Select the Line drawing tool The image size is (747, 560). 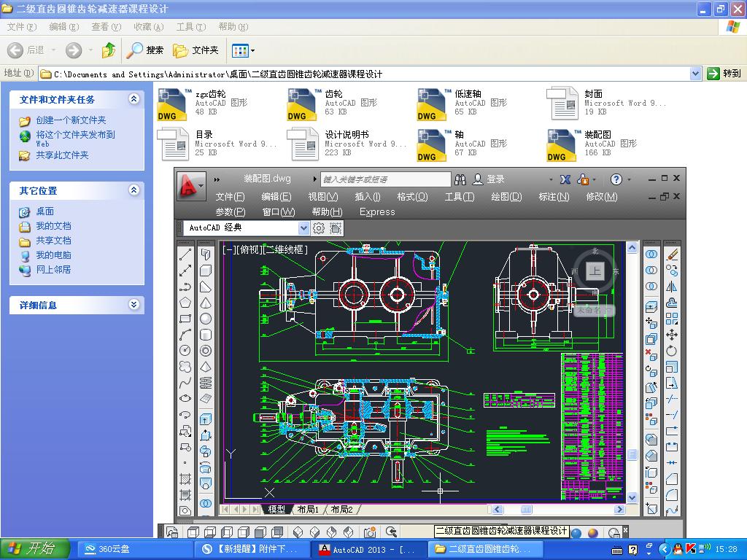185,254
